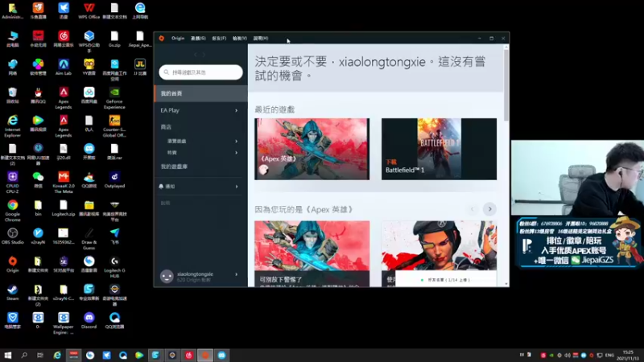Open the Discord desktop shortcut
This screenshot has height=362, width=644.
tap(89, 320)
